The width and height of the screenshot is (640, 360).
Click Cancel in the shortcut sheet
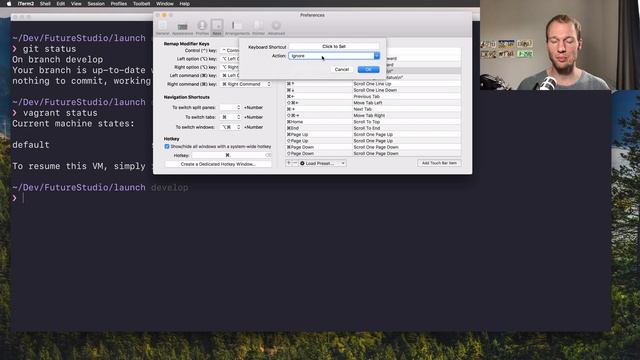tap(342, 69)
